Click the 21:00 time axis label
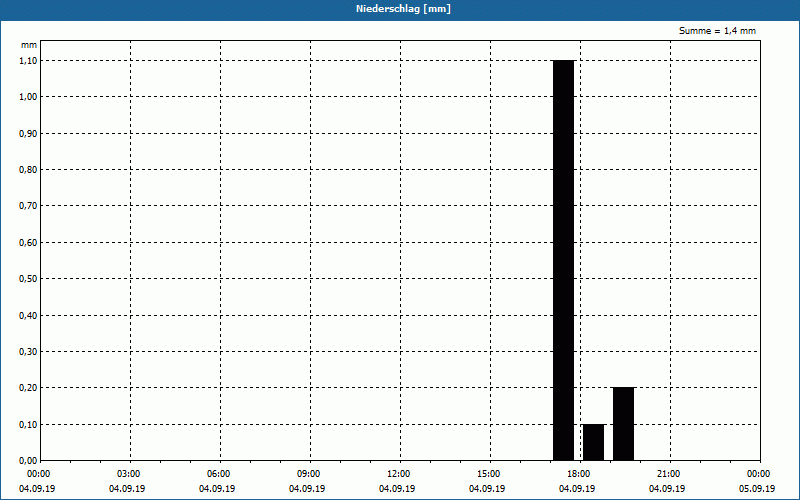Viewport: 800px width, 500px height. (669, 474)
